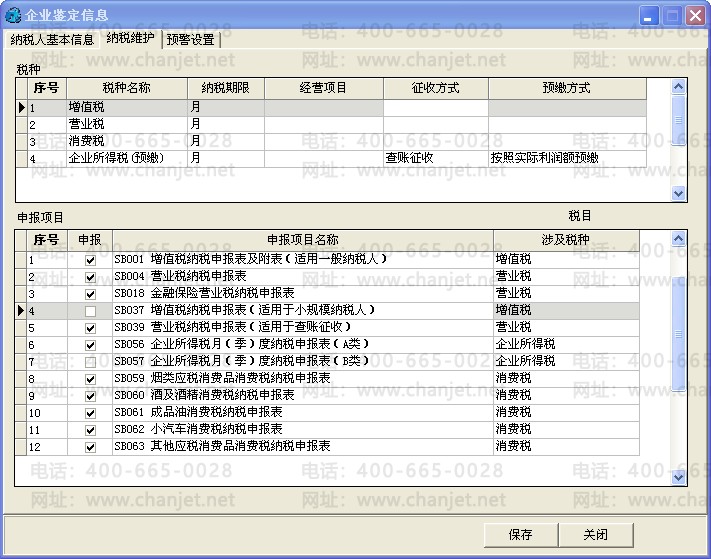Select 消费税 row in 税种 table
The width and height of the screenshot is (711, 559).
331,141
